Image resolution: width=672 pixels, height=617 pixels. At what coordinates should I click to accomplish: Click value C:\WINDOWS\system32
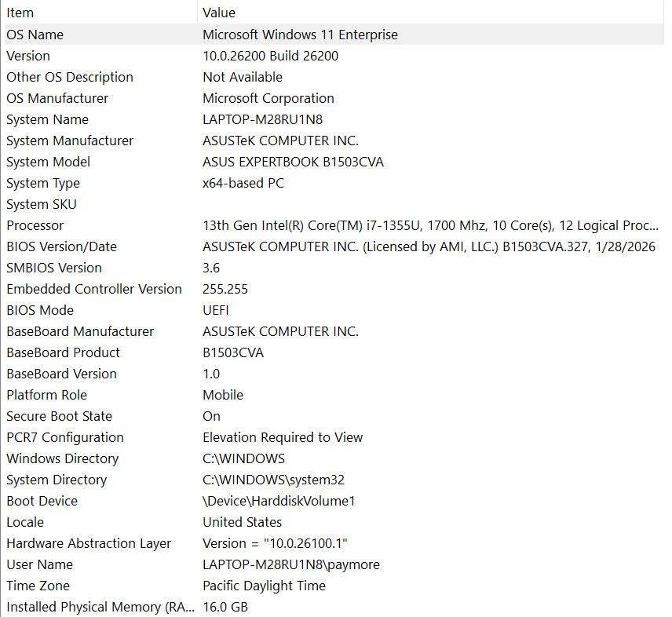pyautogui.click(x=273, y=480)
